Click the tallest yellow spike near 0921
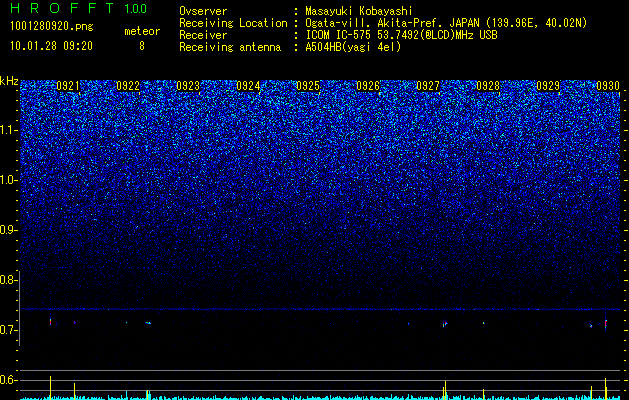 click(50, 387)
